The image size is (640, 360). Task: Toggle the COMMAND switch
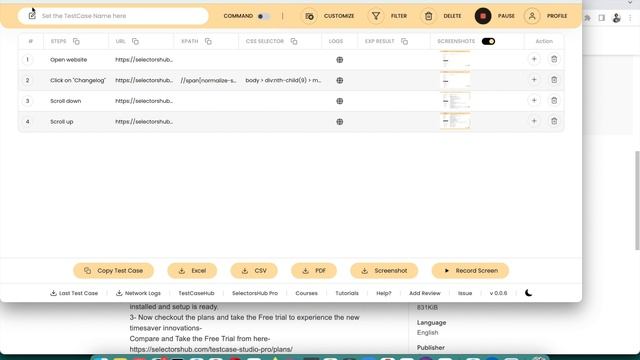[x=263, y=16]
